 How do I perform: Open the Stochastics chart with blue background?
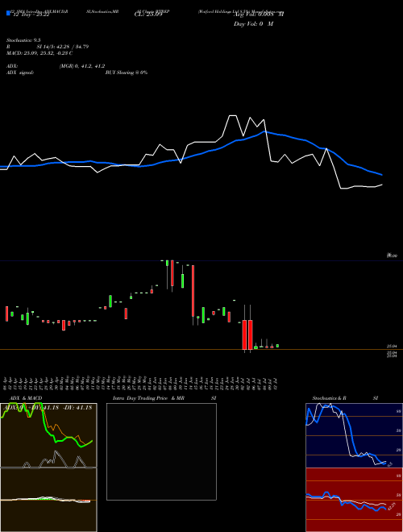[x=354, y=435]
